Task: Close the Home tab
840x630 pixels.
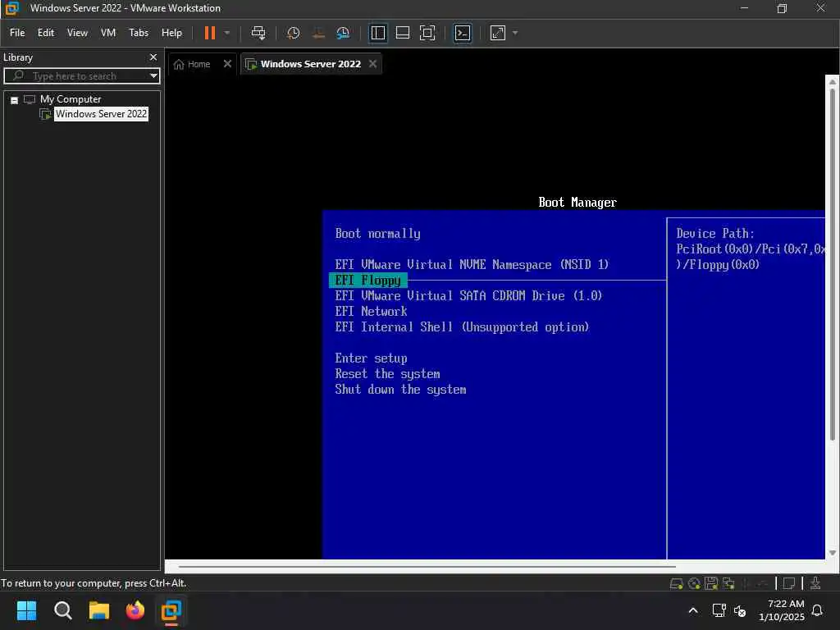Action: [227, 64]
